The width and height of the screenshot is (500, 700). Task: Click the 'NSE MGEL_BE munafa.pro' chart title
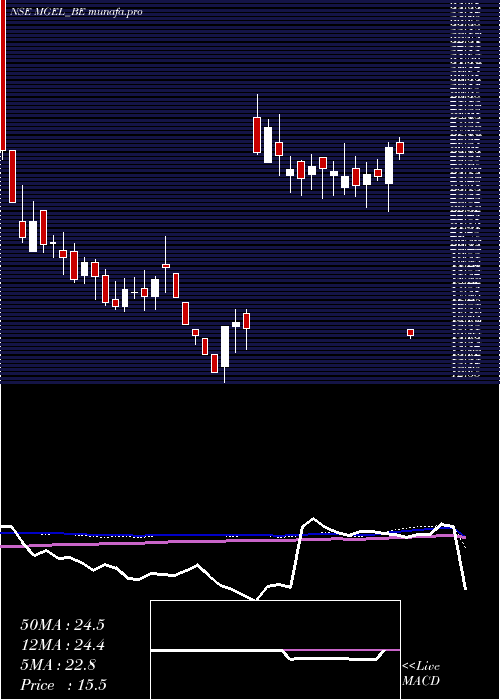pyautogui.click(x=75, y=12)
